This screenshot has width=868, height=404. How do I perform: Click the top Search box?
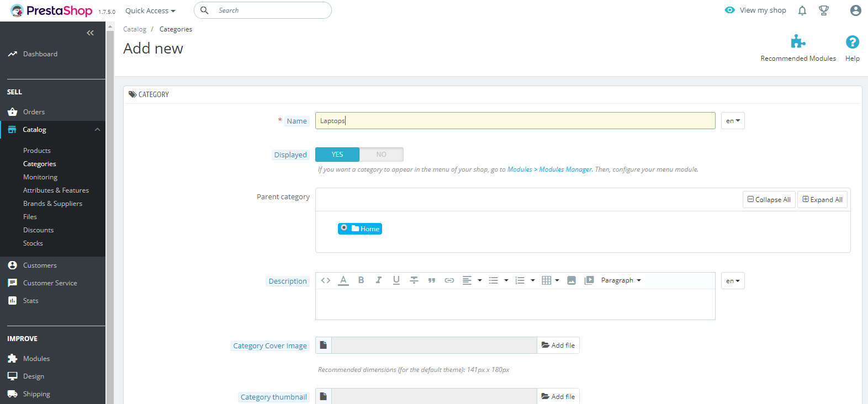263,10
